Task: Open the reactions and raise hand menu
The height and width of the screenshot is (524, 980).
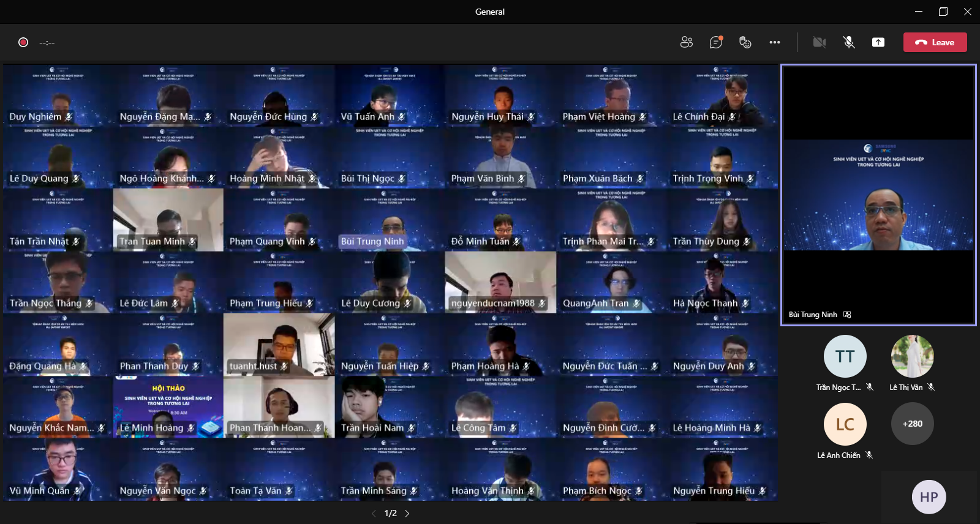Action: (x=745, y=42)
